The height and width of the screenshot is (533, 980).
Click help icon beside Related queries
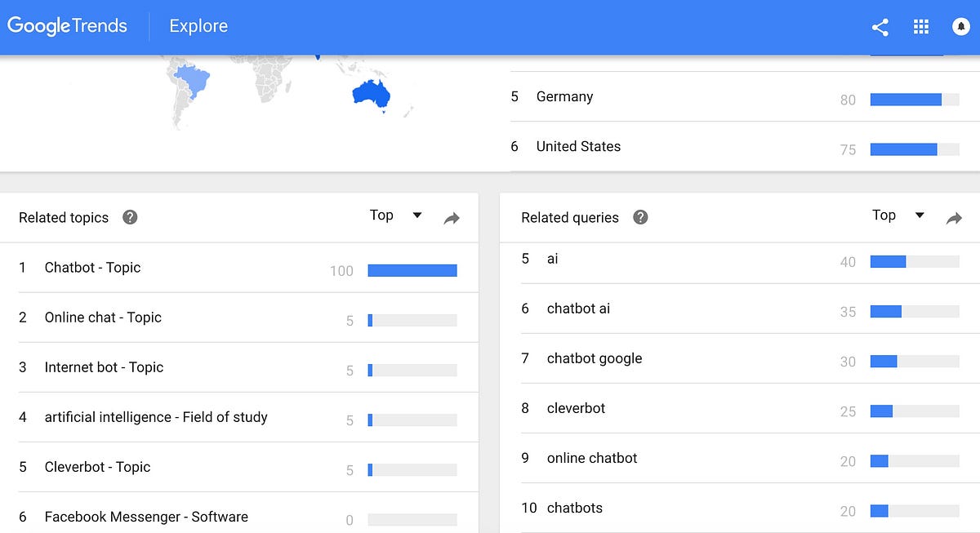(x=640, y=217)
